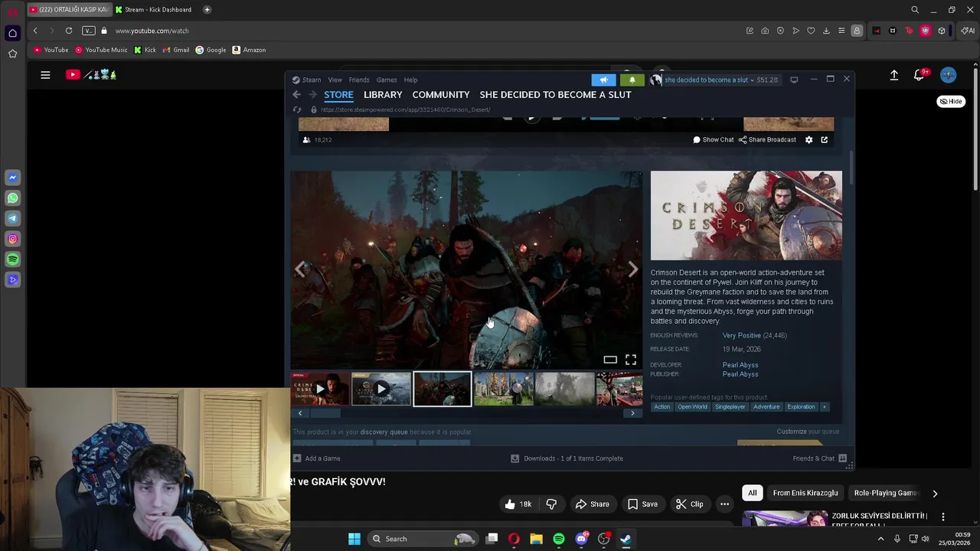Viewport: 980px width, 551px height.
Task: Open Steam notifications green bell
Action: click(x=632, y=80)
